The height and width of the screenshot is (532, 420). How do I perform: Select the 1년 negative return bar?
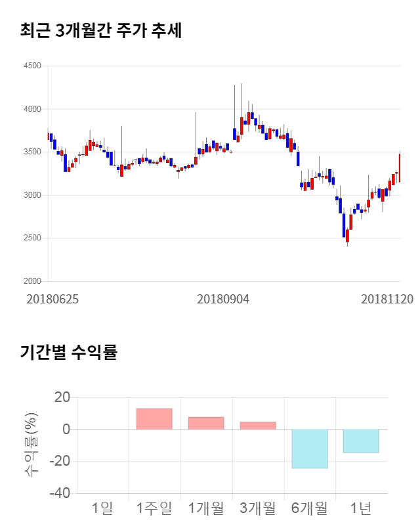[361, 441]
